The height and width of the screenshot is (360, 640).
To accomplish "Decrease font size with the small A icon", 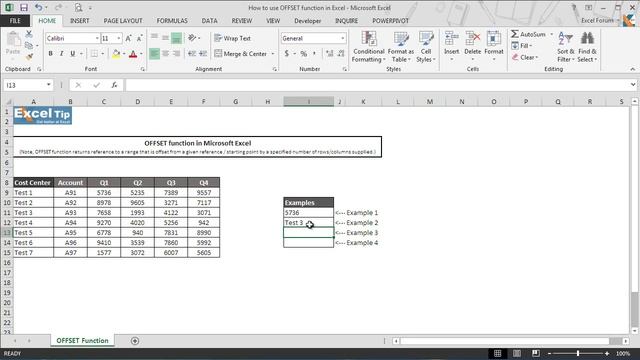I will [x=139, y=38].
